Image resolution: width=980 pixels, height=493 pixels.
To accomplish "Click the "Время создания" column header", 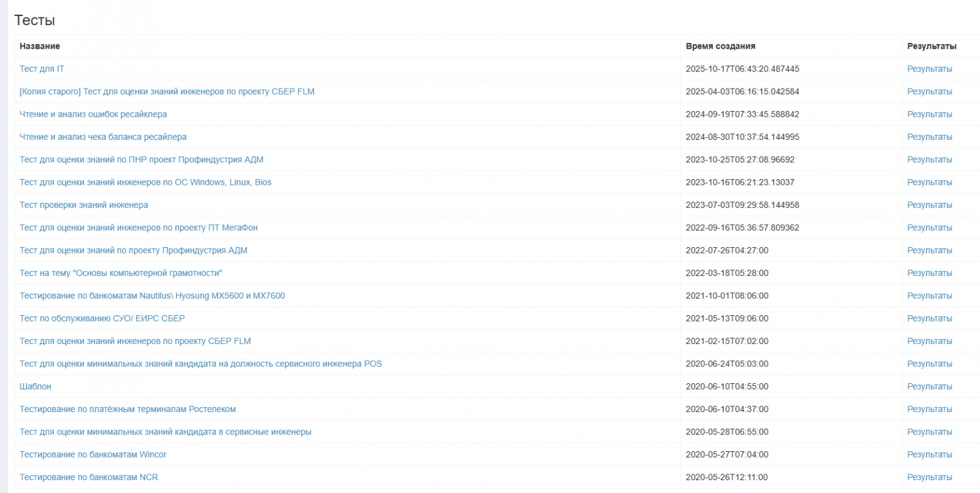I will [720, 46].
